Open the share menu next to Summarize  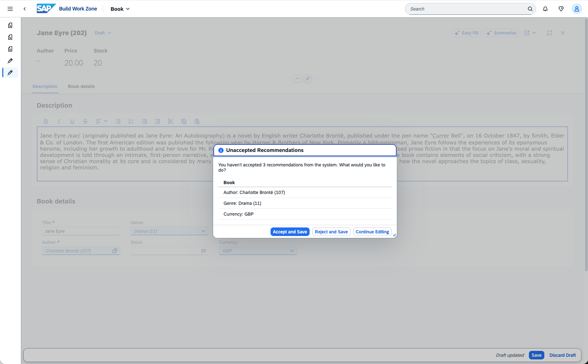530,33
